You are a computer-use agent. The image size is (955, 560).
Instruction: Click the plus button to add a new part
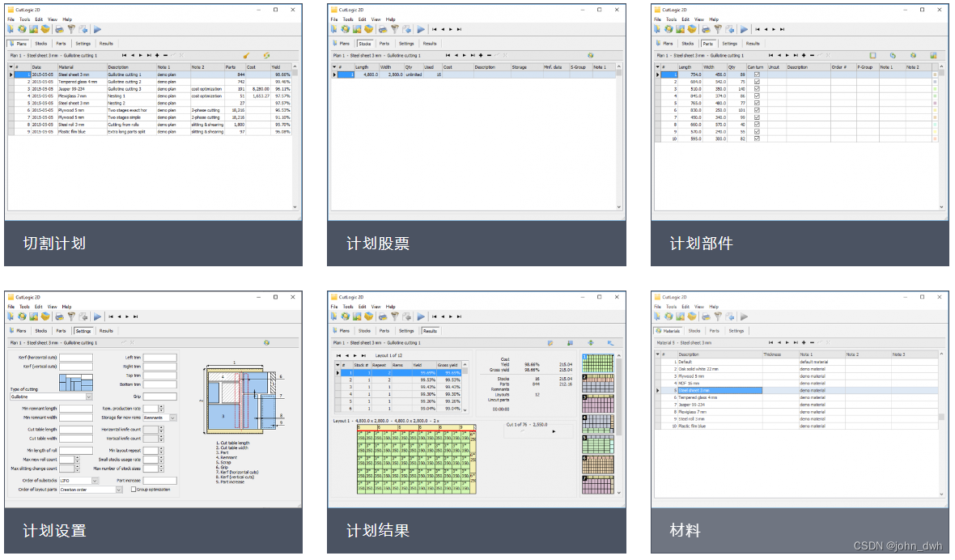pos(804,55)
